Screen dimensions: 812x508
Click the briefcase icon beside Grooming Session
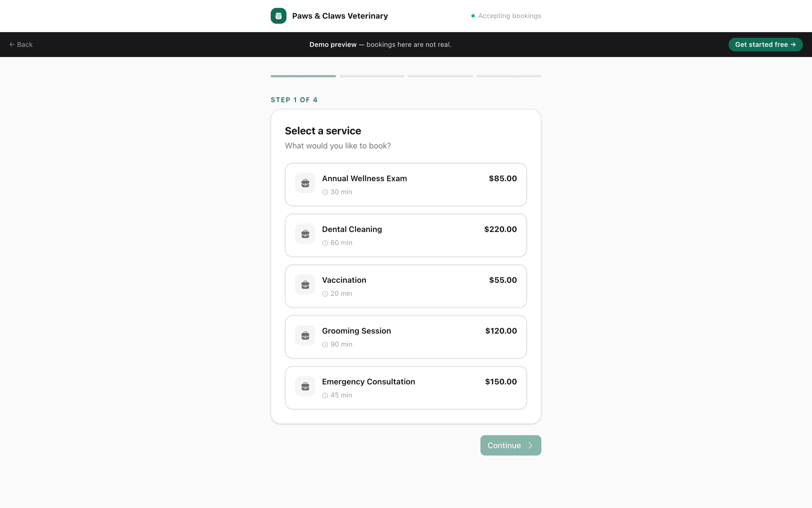click(305, 335)
